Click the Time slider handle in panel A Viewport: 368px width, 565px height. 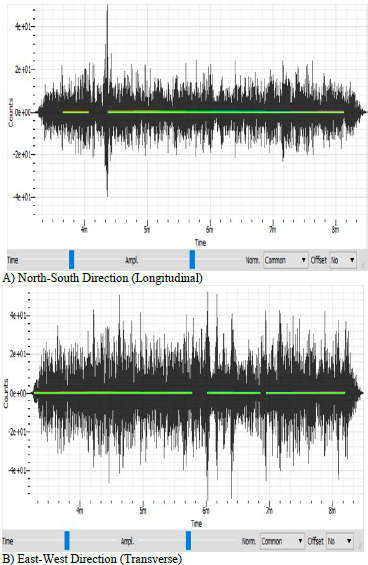[x=71, y=259]
